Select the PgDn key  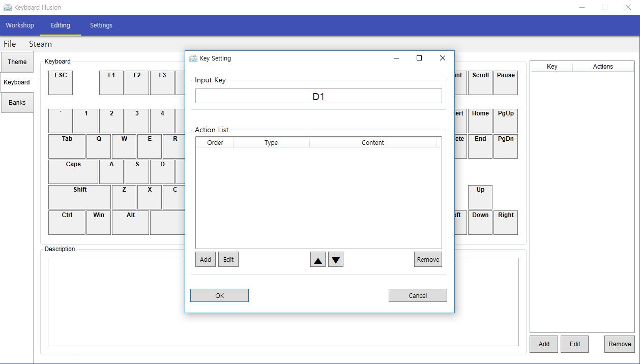(x=505, y=146)
